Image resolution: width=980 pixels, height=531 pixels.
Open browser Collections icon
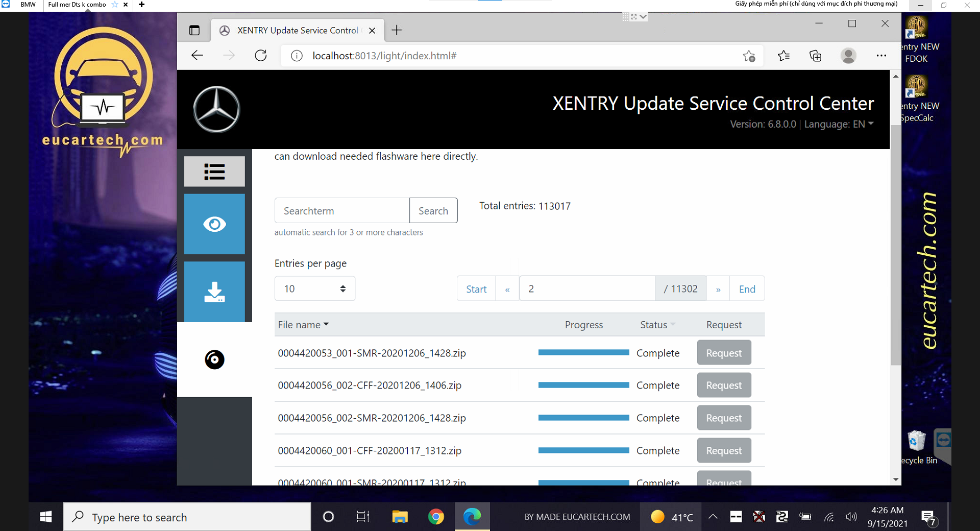(x=815, y=56)
